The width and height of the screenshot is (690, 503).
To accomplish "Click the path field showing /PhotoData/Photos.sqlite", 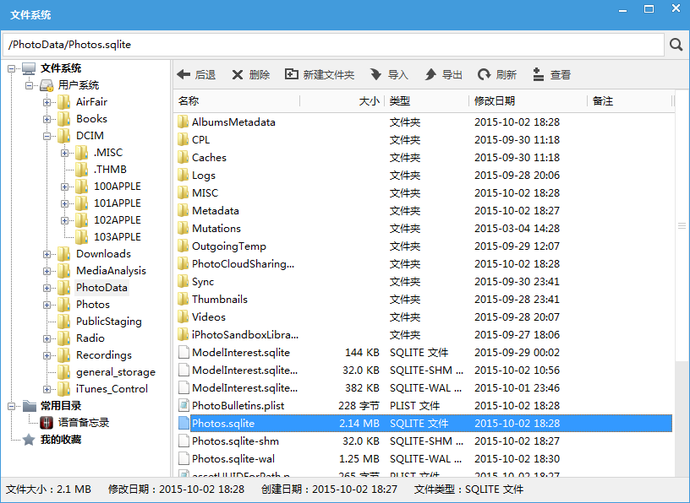I will pyautogui.click(x=333, y=44).
